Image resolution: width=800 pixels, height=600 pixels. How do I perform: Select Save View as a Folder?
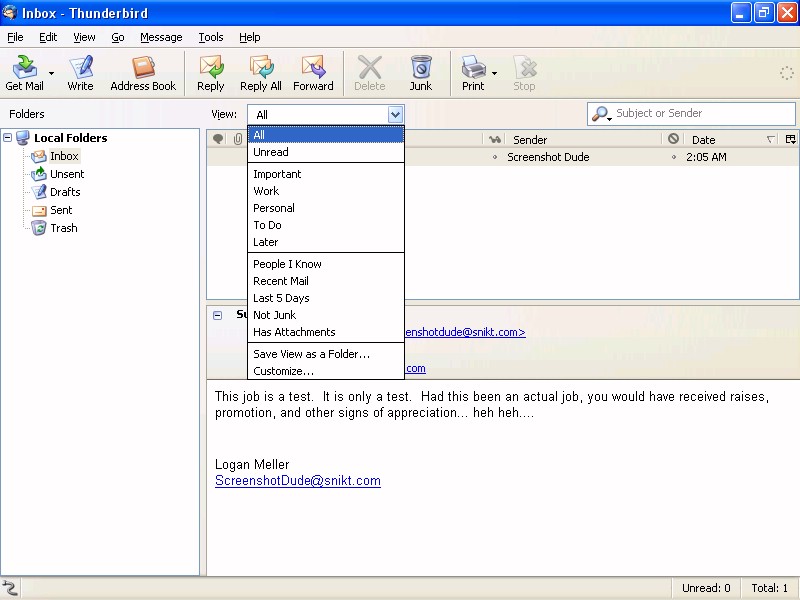[x=326, y=354]
